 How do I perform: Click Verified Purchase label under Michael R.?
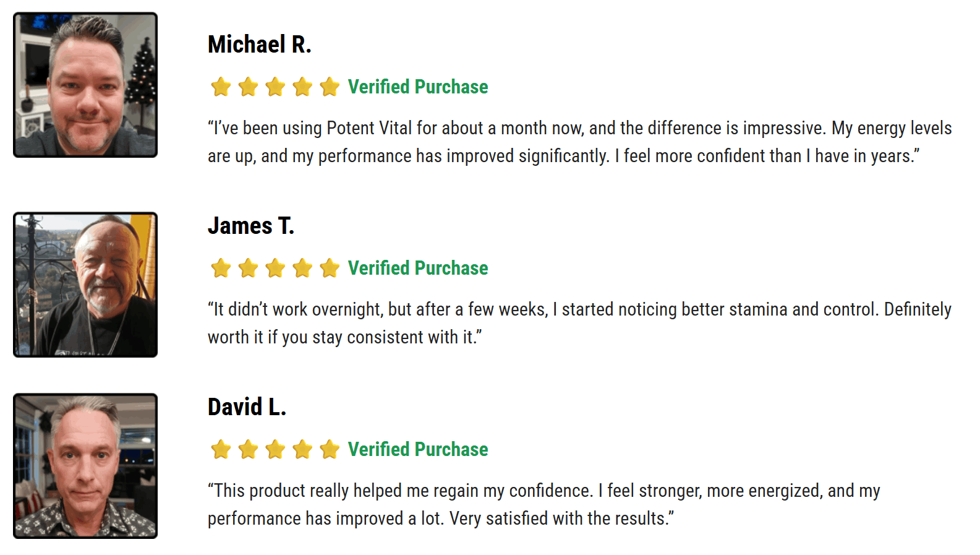[417, 87]
